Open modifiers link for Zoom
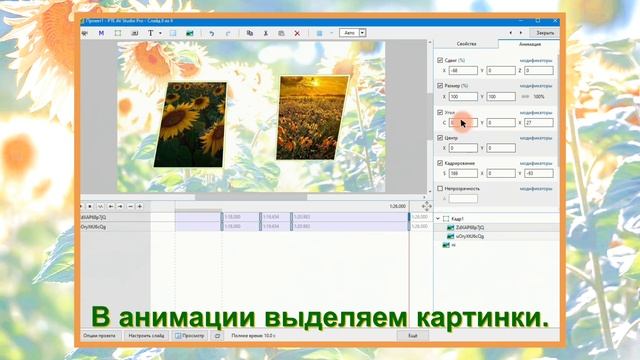Image resolution: width=640 pixels, height=360 pixels. pyautogui.click(x=536, y=86)
